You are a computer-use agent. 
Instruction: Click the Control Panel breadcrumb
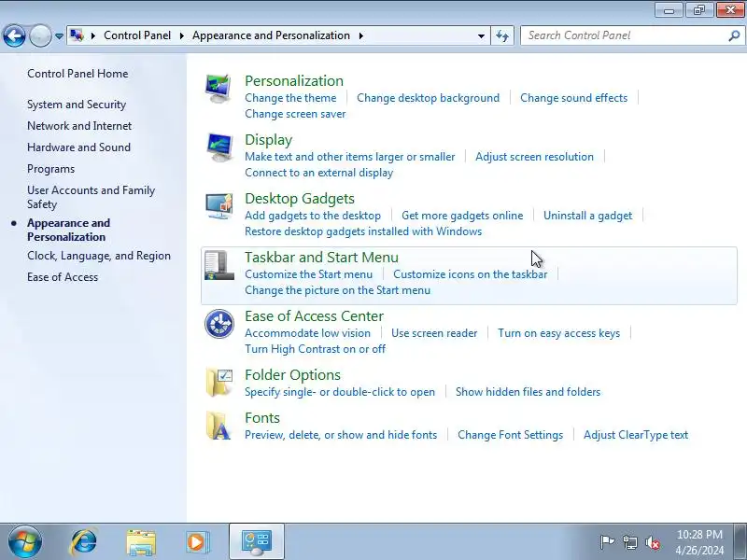click(x=137, y=35)
